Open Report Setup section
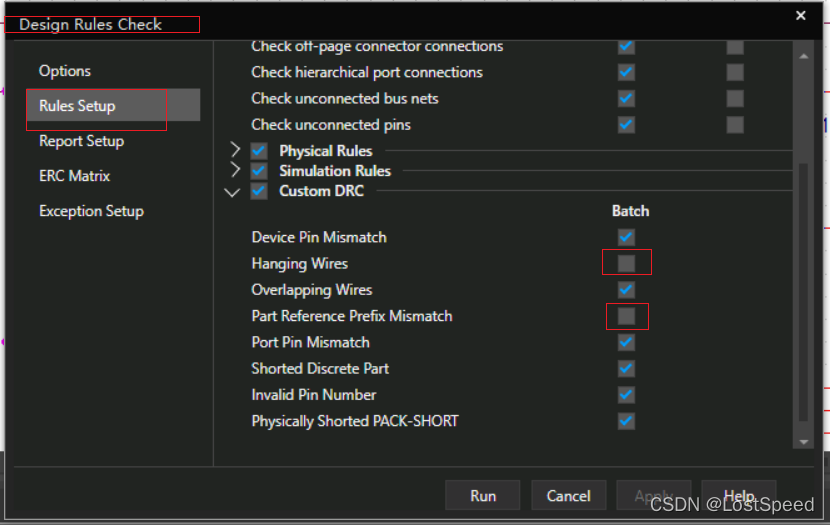Viewport: 830px width, 525px height. pyautogui.click(x=82, y=141)
